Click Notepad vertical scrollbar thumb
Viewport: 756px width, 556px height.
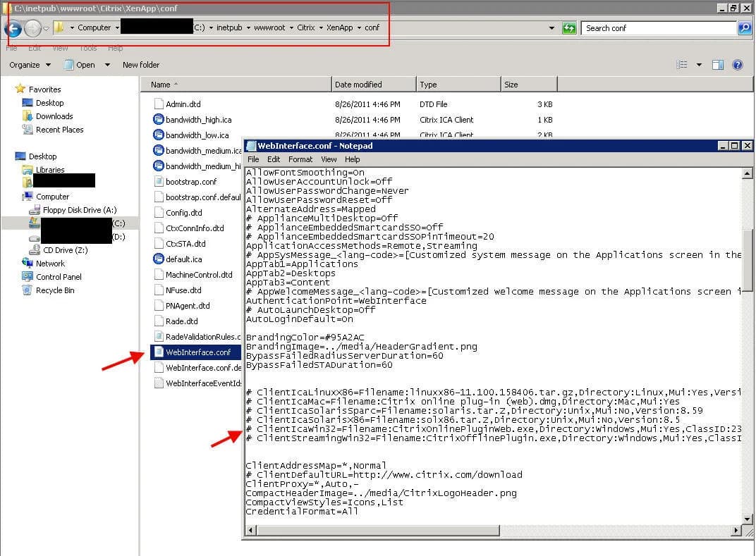coord(747,260)
